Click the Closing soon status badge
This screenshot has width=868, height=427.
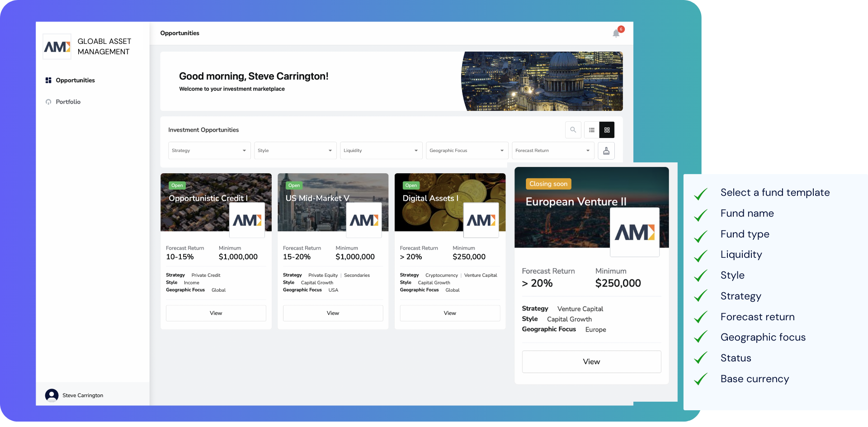tap(548, 184)
